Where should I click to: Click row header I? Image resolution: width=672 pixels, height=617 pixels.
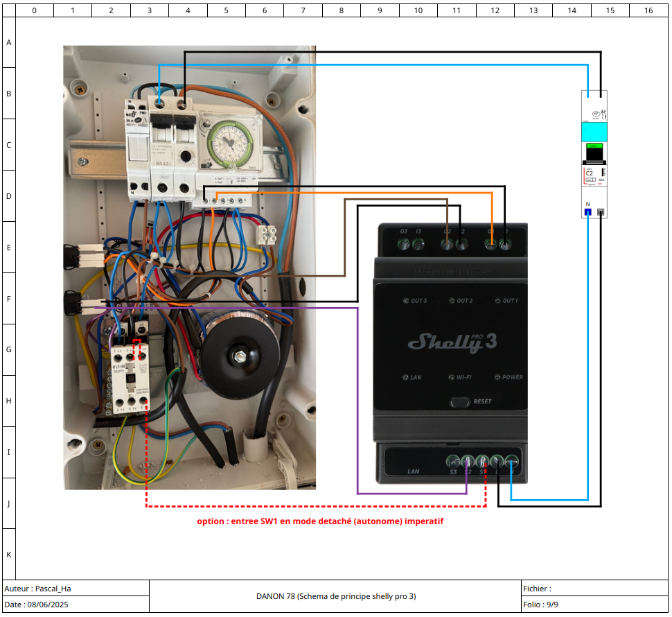(9, 452)
